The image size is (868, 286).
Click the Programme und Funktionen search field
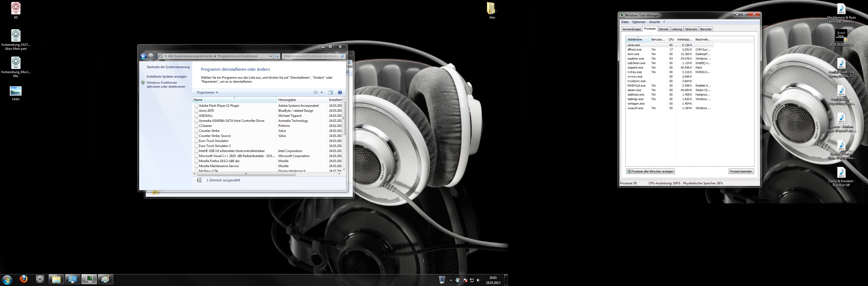[x=311, y=56]
